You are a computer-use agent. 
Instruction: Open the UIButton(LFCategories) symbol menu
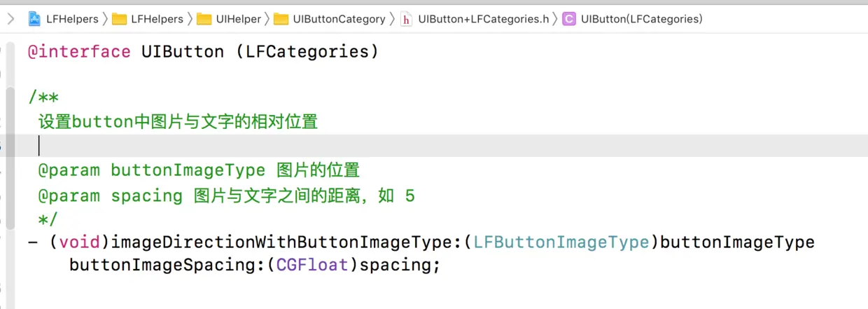pyautogui.click(x=641, y=19)
